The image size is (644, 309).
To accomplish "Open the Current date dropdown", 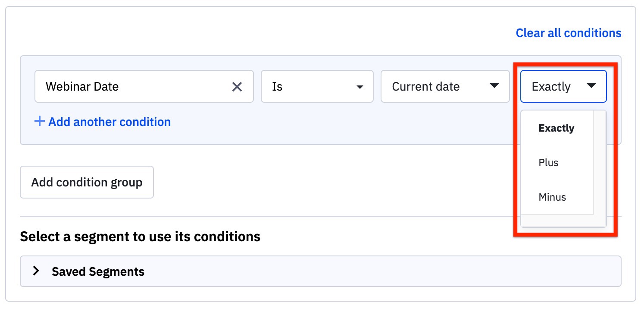I will click(x=445, y=87).
